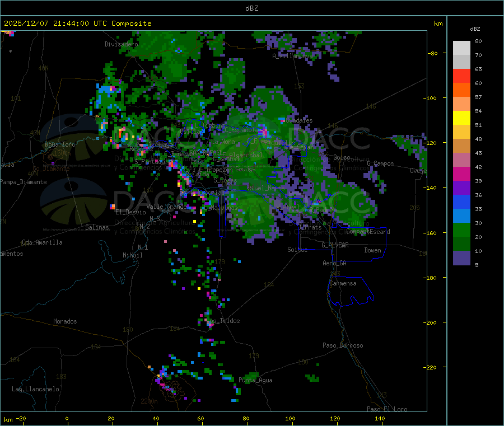Click the Salinas map label
This screenshot has height=426, width=504.
pyautogui.click(x=97, y=227)
